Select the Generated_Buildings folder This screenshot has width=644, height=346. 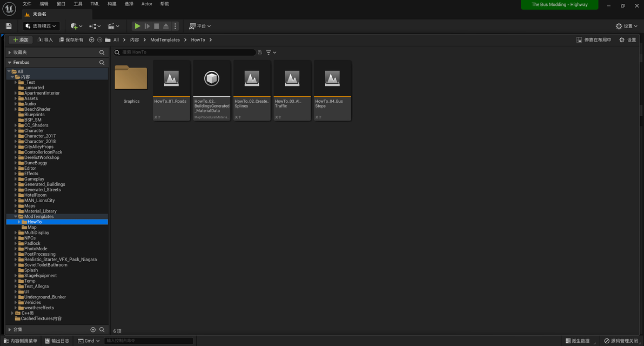point(44,184)
